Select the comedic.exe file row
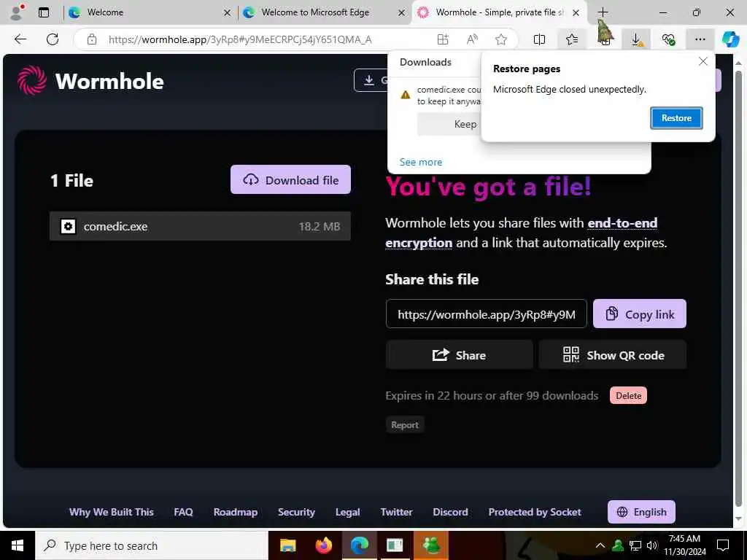Viewport: 747px width, 560px height. [x=200, y=226]
